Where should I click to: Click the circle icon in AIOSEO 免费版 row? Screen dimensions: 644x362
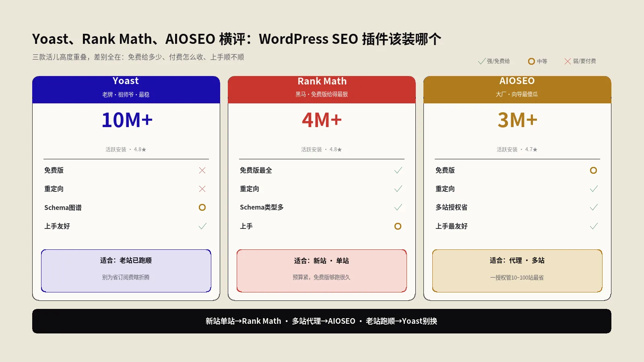(593, 171)
